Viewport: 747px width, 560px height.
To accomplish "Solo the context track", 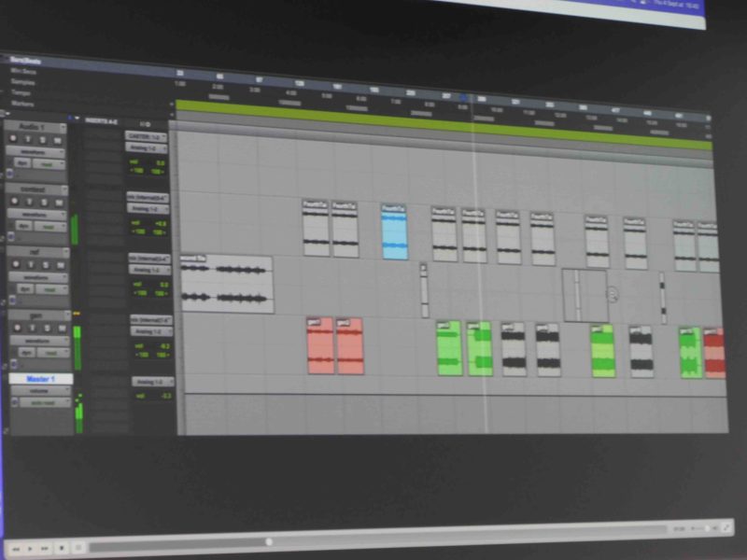I will [x=43, y=202].
